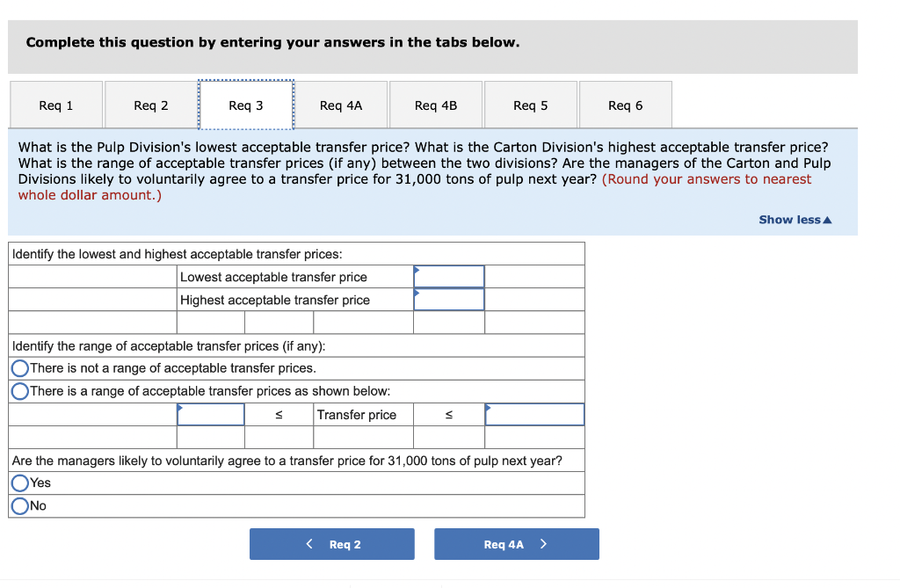Switch to the Req 4A tab
Image resolution: width=900 pixels, height=588 pixels.
click(341, 104)
